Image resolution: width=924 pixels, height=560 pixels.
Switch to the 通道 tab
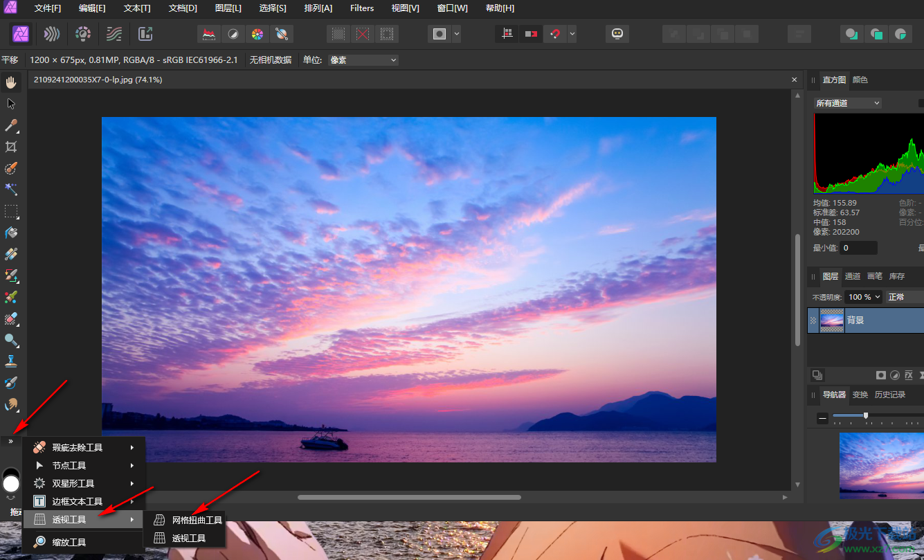click(x=853, y=276)
